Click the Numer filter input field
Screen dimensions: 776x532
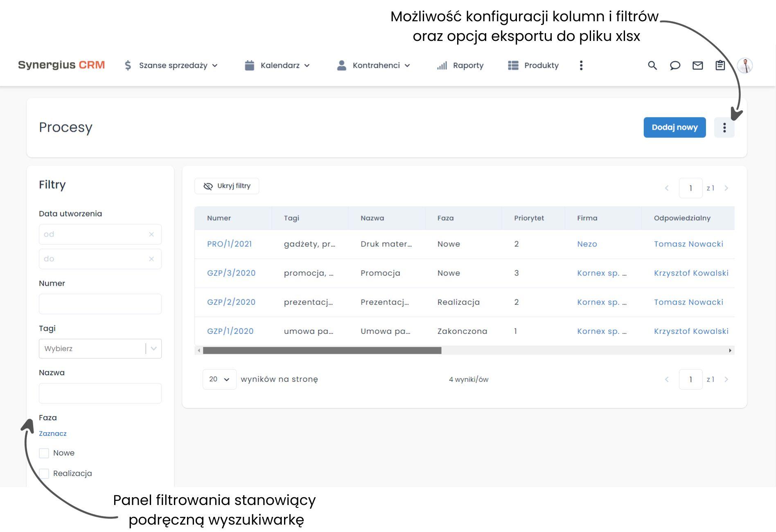pyautogui.click(x=100, y=304)
